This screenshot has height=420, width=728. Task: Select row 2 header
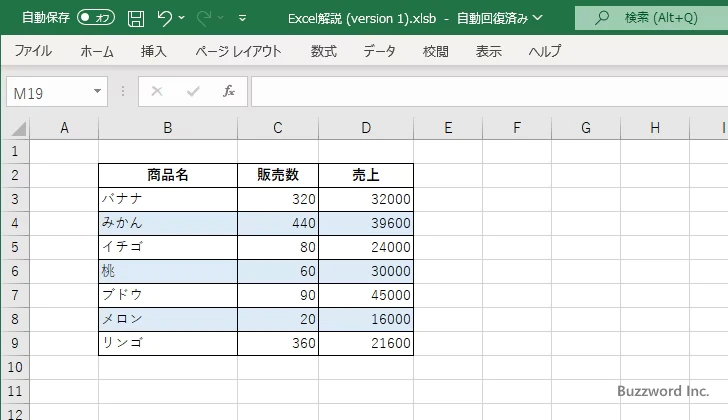click(15, 175)
